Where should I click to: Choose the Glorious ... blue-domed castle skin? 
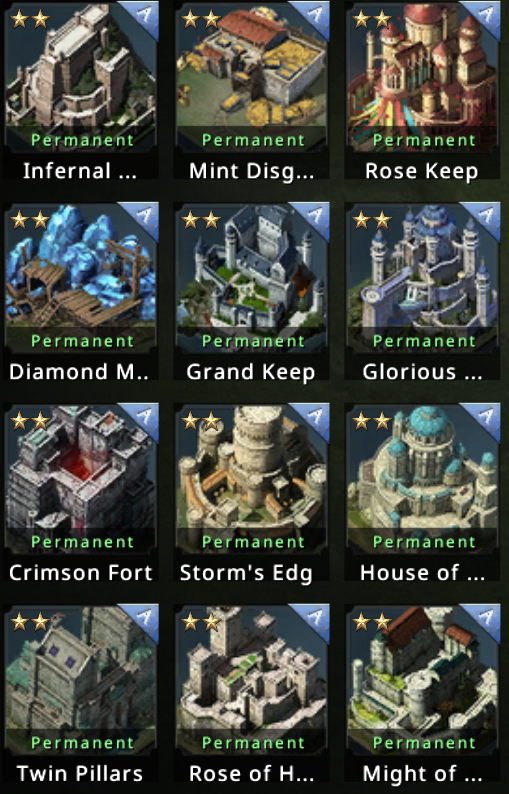[422, 277]
